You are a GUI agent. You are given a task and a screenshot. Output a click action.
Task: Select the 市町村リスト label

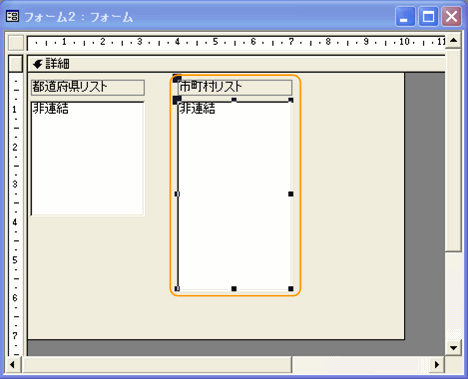235,87
